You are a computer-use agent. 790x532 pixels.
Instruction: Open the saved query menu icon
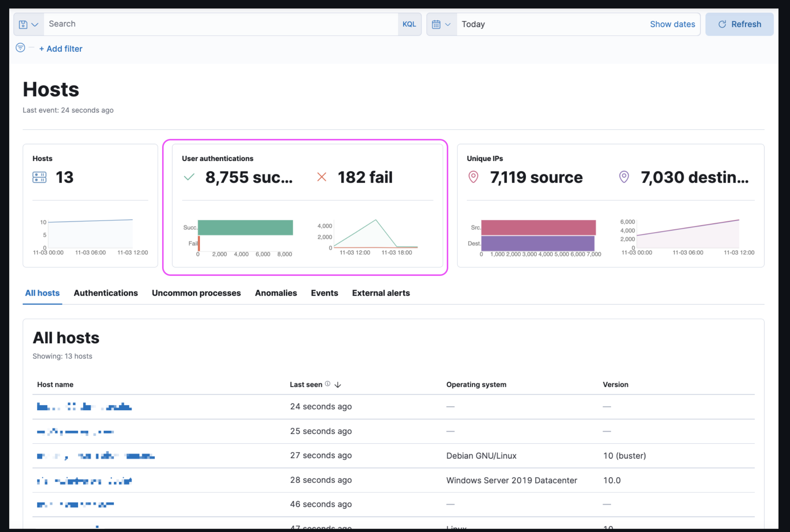(x=29, y=24)
